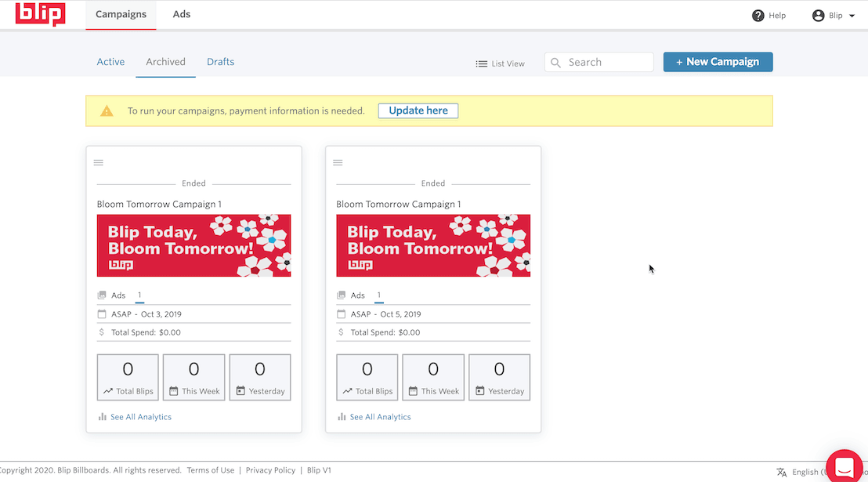
Task: Open Terms of Use link
Action: [x=211, y=470]
